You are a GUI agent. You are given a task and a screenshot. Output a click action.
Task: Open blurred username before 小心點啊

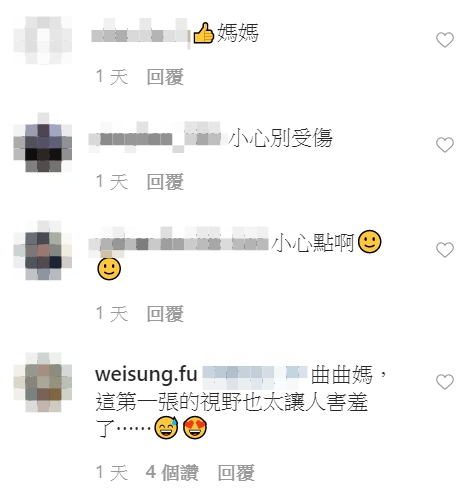179,242
